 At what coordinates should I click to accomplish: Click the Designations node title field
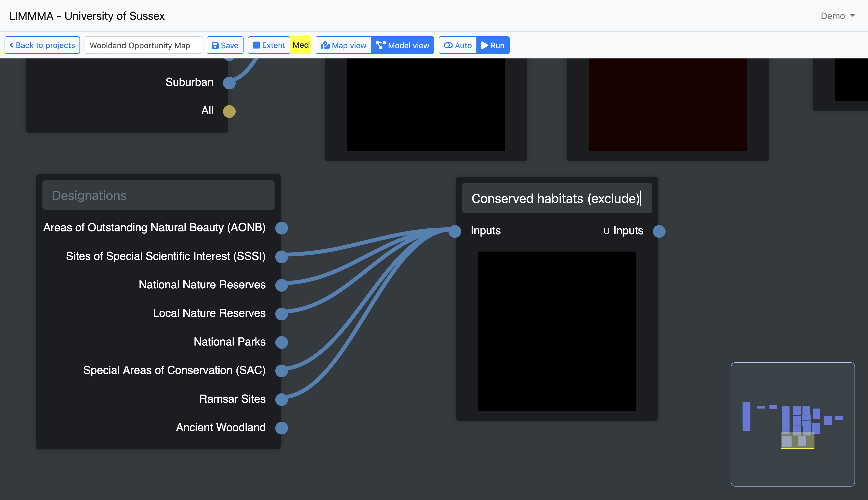(158, 195)
